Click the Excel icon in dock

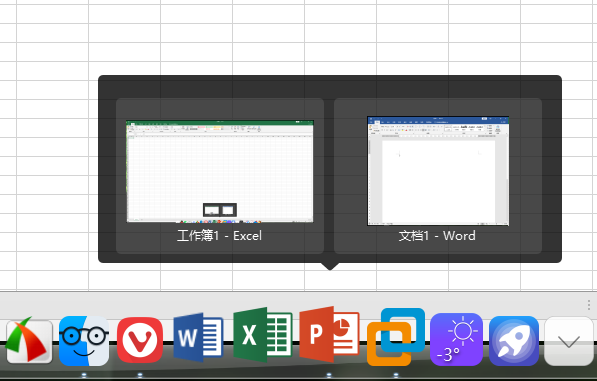tap(263, 334)
